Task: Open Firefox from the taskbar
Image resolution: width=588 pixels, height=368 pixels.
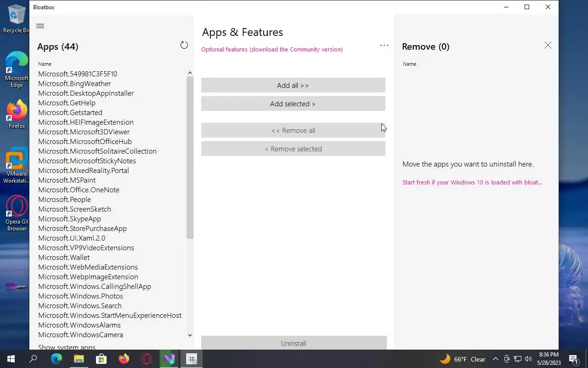Action: (x=124, y=359)
